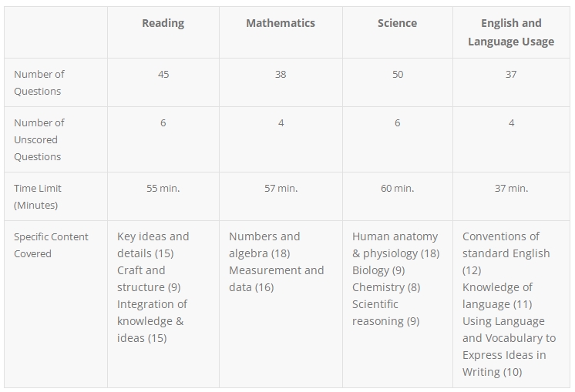Image resolution: width=575 pixels, height=392 pixels.
Task: Click the Time Limit (Minutes) label
Action: [x=38, y=196]
